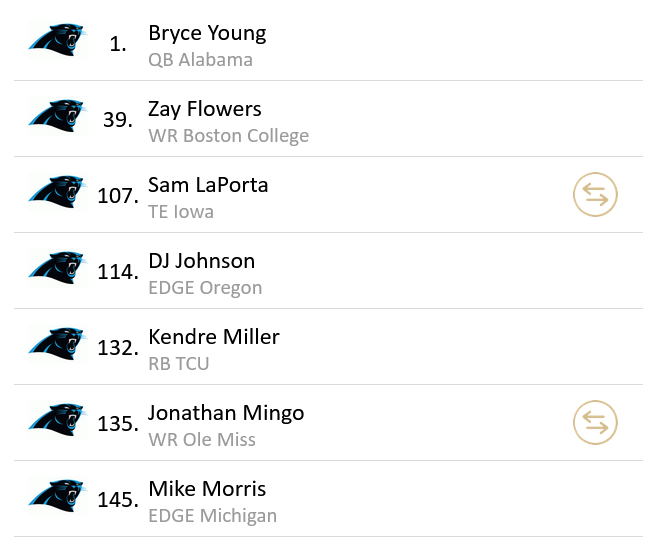Click the WR Boston College subtitle

[x=228, y=136]
